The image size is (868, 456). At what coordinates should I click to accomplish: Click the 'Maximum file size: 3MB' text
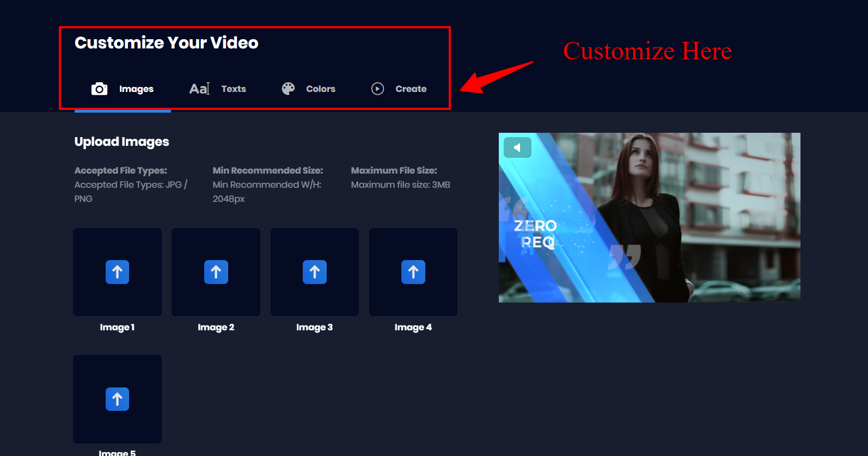click(401, 184)
